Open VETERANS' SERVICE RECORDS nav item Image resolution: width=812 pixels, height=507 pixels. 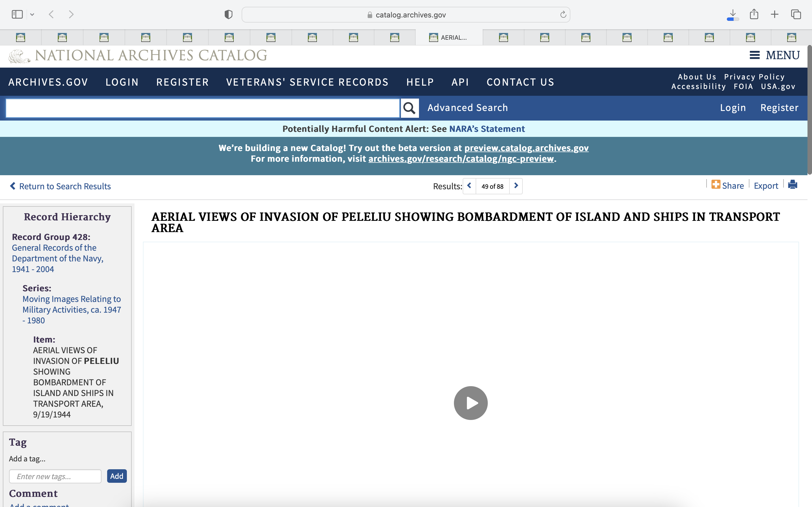coord(307,82)
